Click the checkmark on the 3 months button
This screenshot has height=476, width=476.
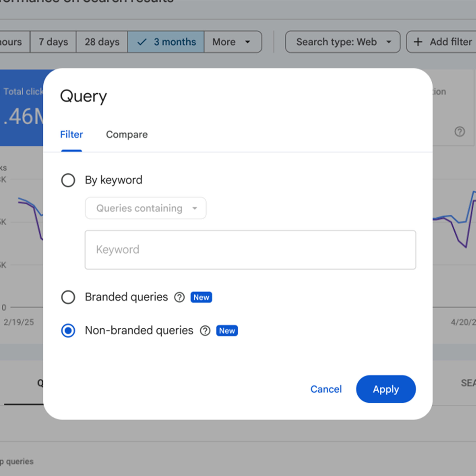point(142,42)
